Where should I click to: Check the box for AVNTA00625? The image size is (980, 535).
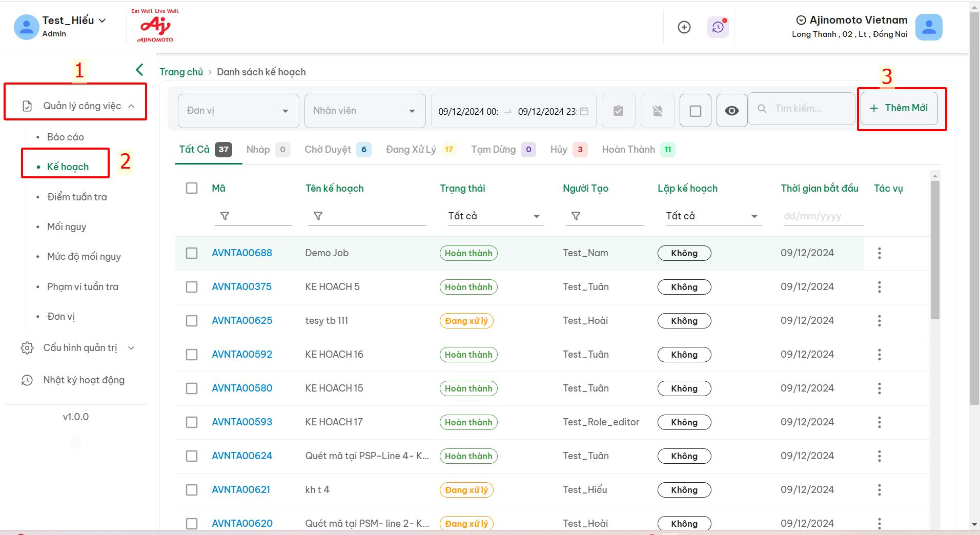192,321
